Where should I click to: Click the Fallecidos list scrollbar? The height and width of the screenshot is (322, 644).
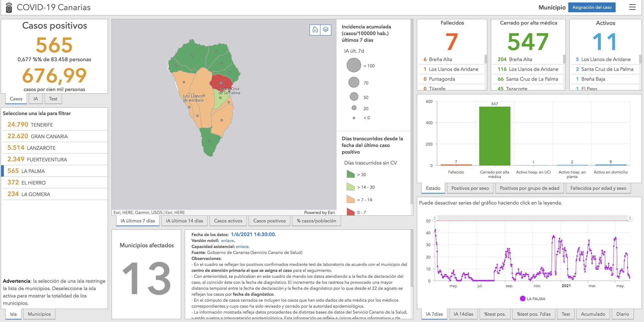tap(486, 59)
